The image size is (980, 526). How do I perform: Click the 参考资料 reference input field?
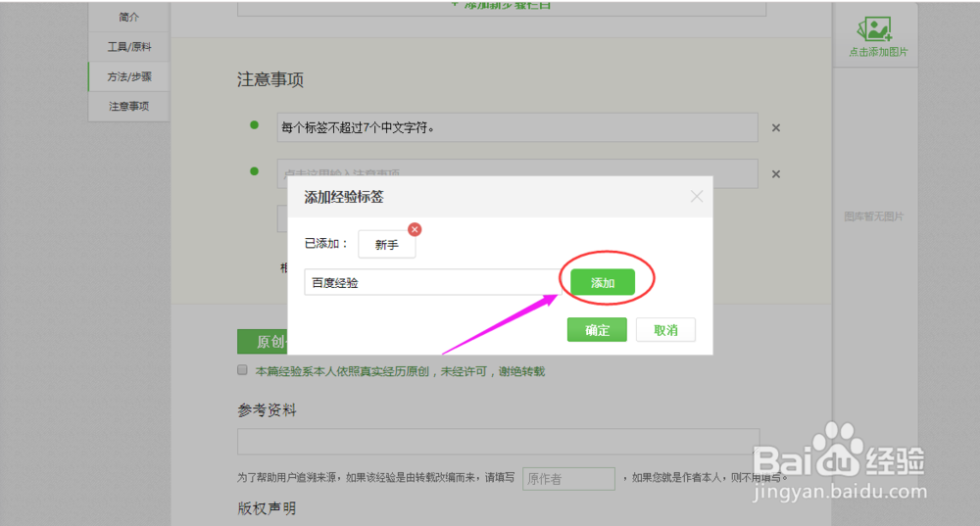click(x=498, y=442)
